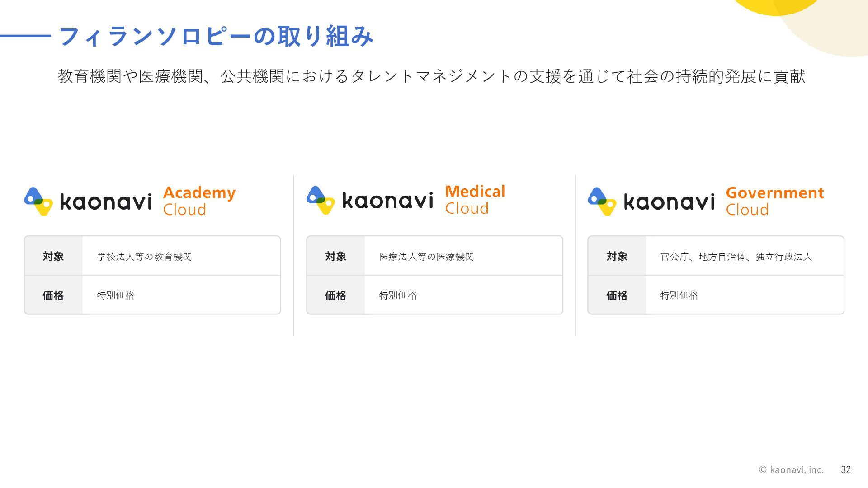Click the 価格 header in the Medical table
Viewport: 868px width, 488px height.
pyautogui.click(x=336, y=296)
